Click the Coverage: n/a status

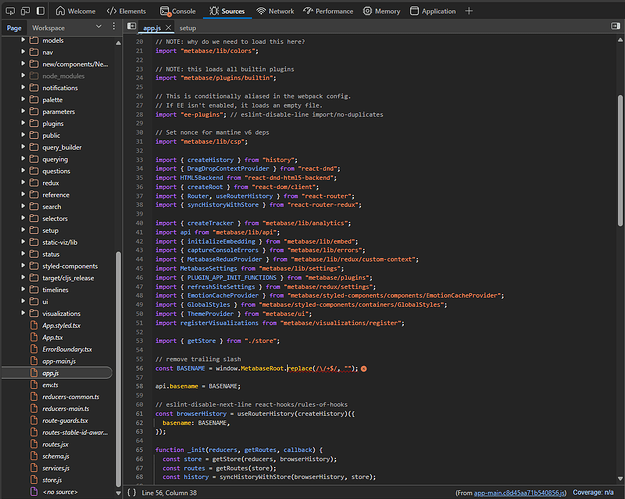tap(593, 493)
